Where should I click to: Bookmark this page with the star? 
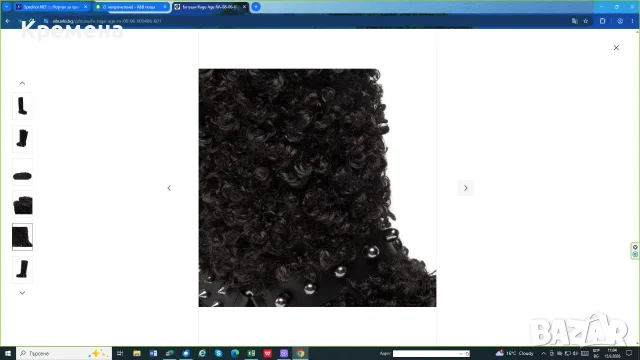point(586,21)
